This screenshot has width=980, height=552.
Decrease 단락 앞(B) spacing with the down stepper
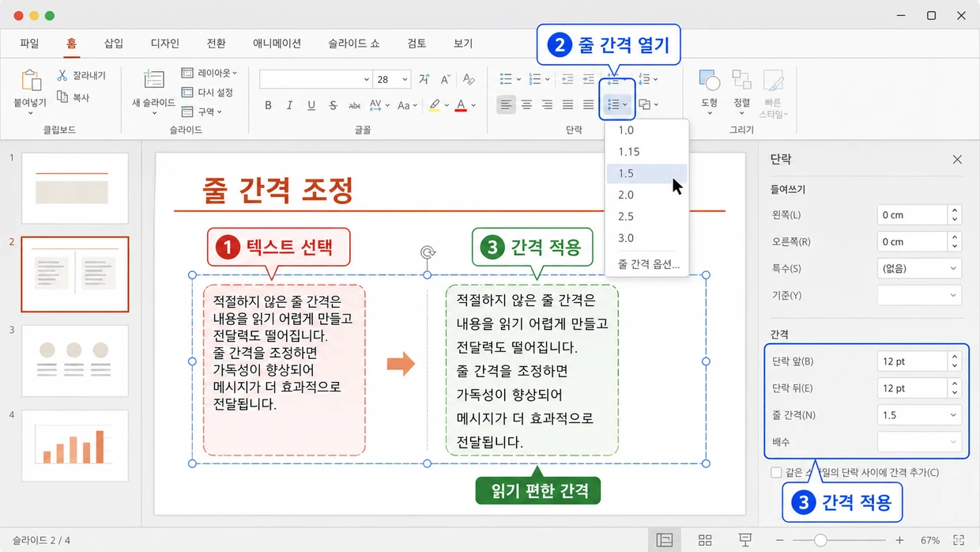click(955, 365)
